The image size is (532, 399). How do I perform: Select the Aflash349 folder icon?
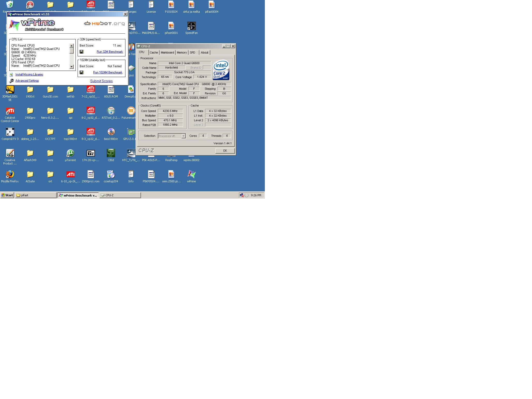30,155
